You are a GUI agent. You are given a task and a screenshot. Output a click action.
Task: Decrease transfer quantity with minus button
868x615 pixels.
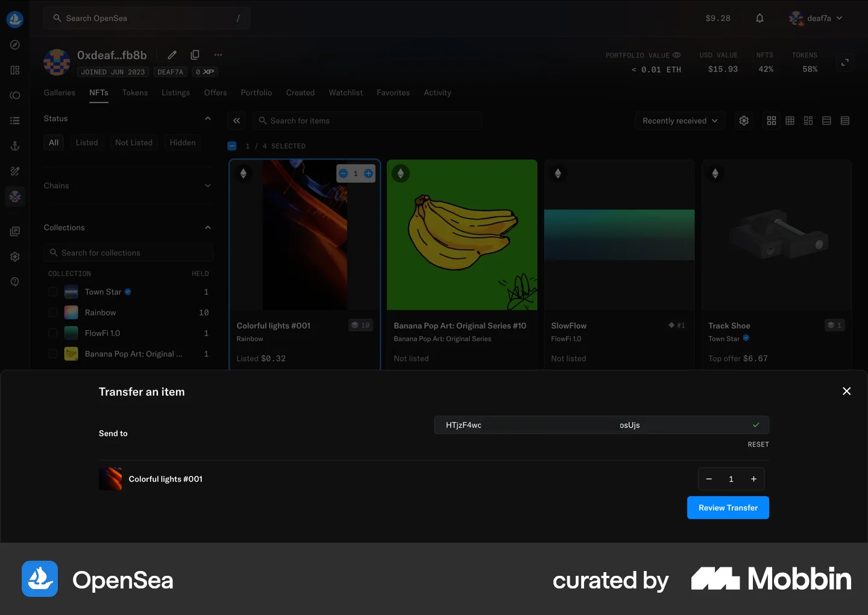pos(709,479)
